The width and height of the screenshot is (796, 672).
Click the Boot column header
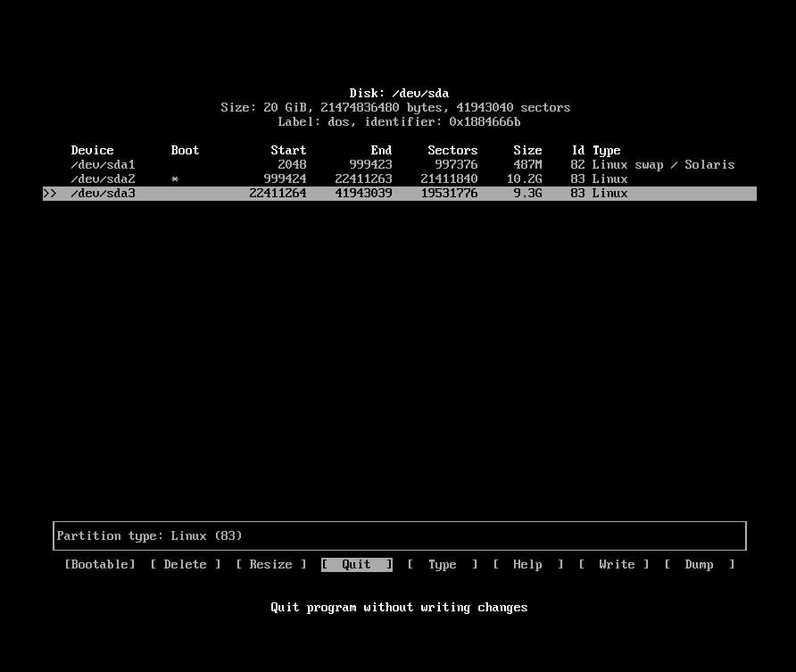click(x=185, y=150)
